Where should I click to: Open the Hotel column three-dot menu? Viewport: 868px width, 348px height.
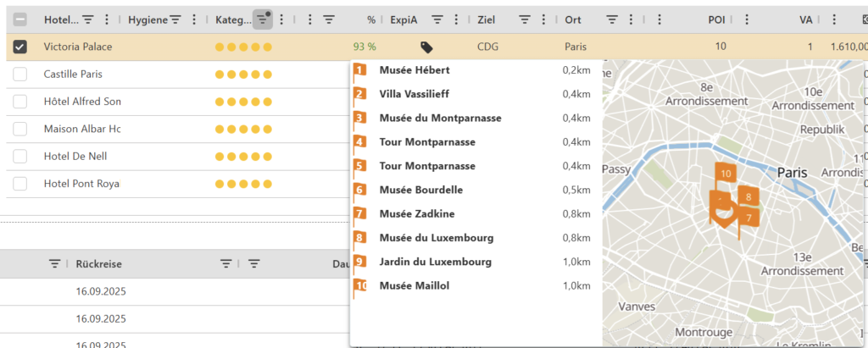106,19
